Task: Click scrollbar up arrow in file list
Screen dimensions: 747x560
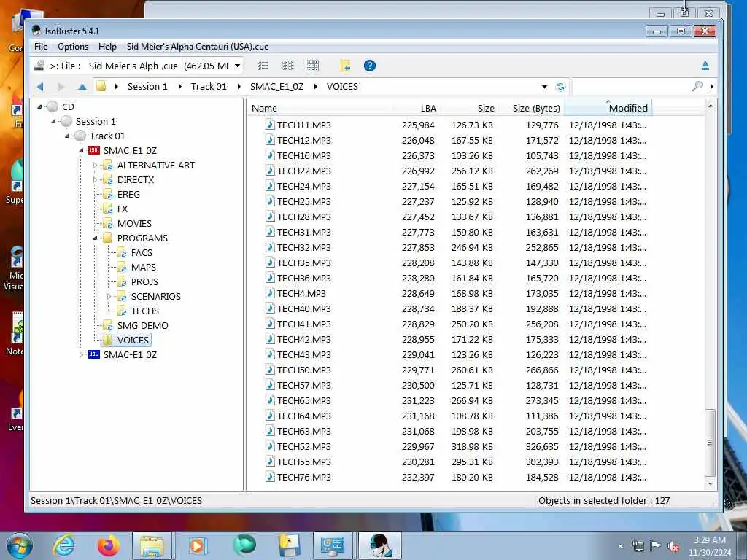Action: [x=711, y=106]
